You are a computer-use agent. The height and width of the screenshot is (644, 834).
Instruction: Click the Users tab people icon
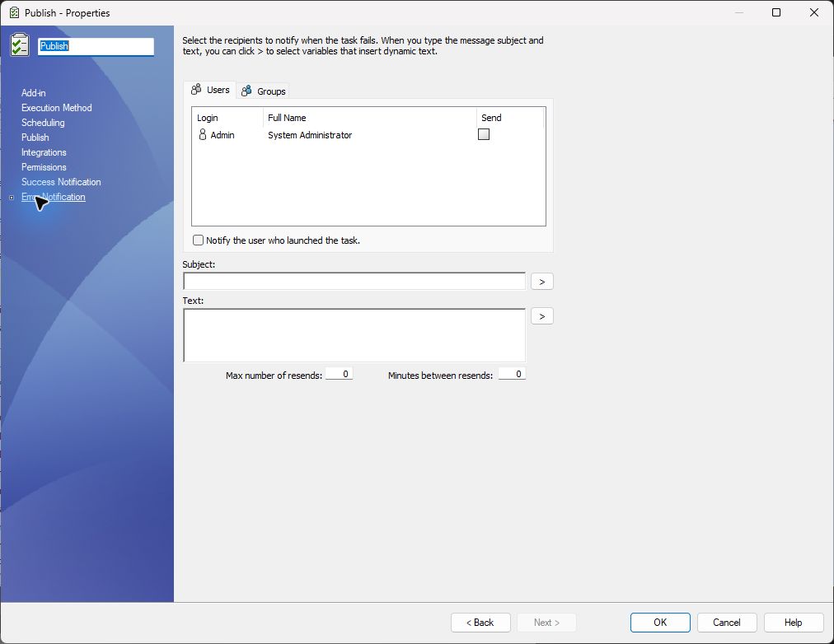tap(196, 89)
